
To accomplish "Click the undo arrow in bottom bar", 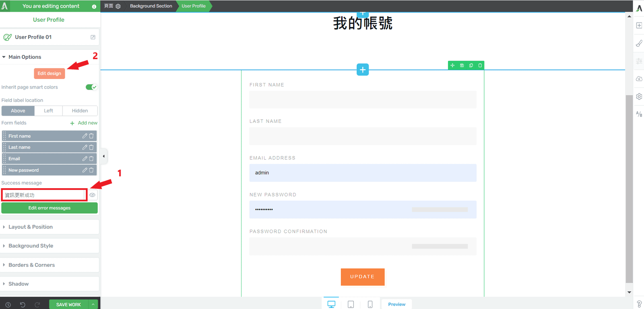I will click(x=23, y=305).
